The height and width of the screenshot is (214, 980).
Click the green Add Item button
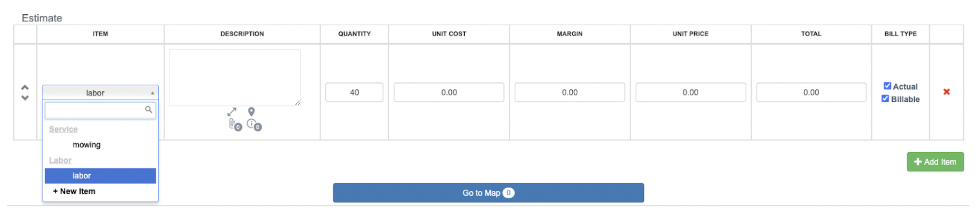[x=935, y=162]
